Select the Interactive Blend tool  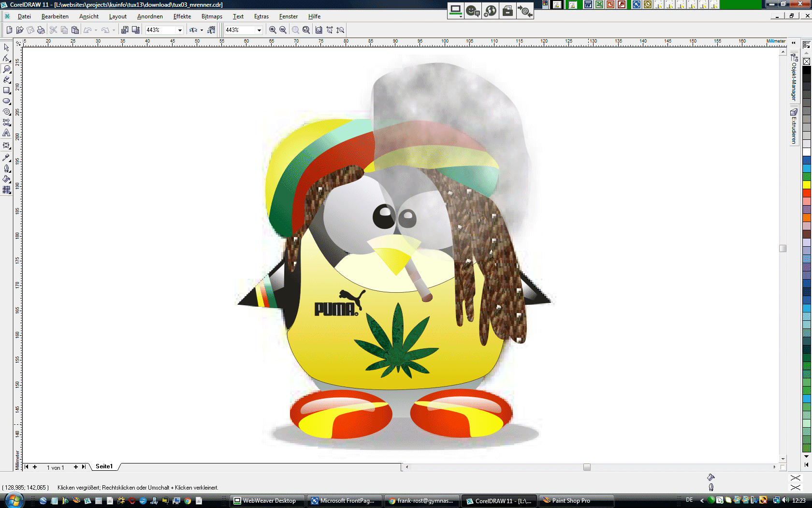(6, 146)
